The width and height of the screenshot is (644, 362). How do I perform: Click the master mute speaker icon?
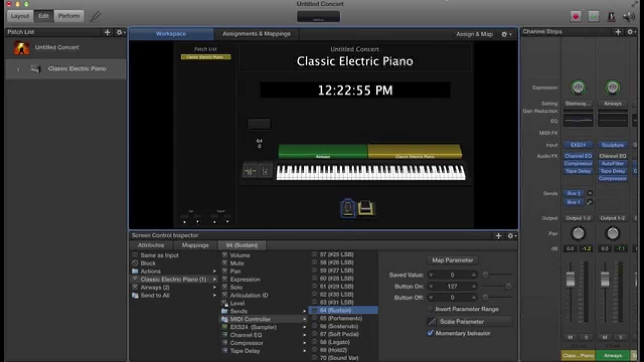coord(629,17)
